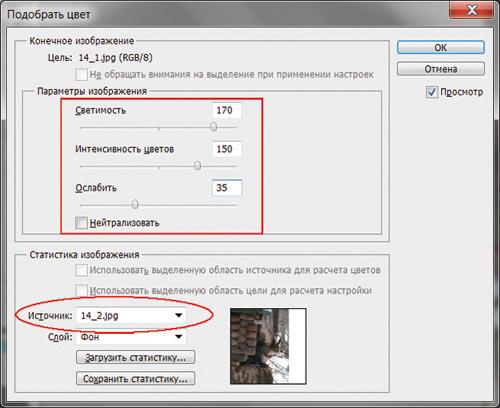The image size is (500, 408).
Task: Check Использовать выделенную область источника checkbox
Action: [81, 270]
